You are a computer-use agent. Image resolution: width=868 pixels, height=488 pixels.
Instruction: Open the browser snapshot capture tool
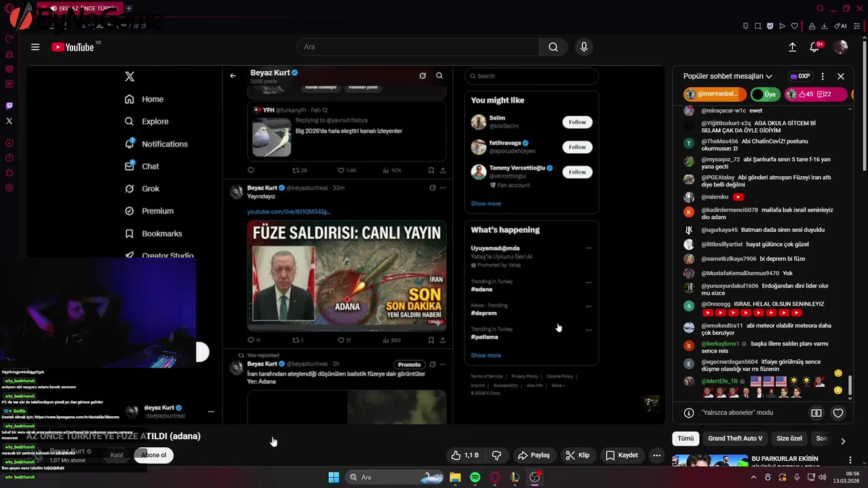tap(758, 26)
